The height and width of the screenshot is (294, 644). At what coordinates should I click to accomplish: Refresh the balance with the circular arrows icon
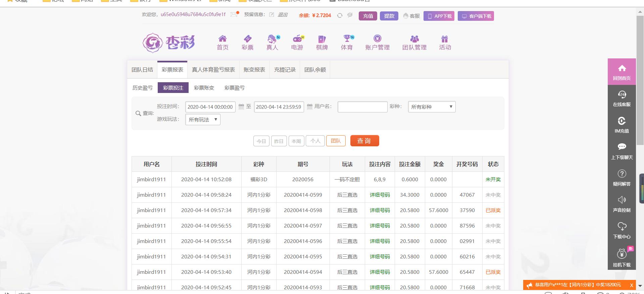pos(340,15)
